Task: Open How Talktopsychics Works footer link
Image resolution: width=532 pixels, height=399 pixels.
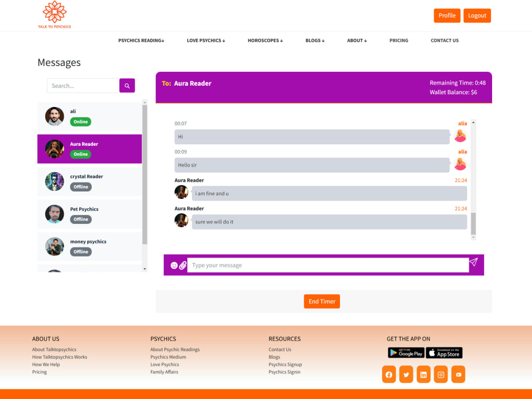Action: pyautogui.click(x=60, y=357)
